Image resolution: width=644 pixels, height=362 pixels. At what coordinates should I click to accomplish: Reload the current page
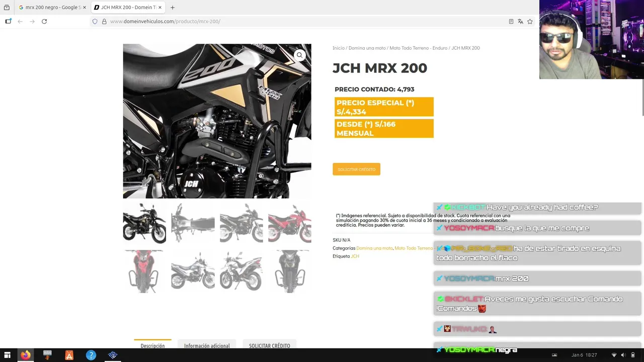point(44,21)
